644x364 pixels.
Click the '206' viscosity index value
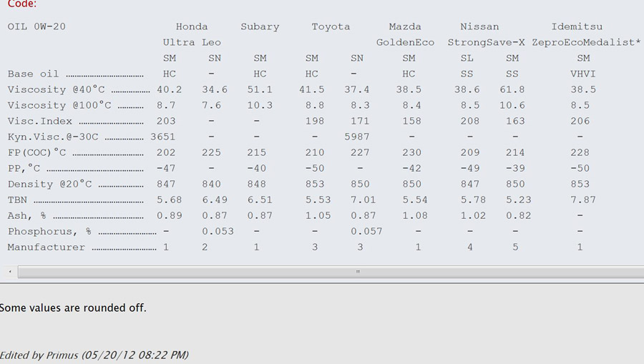pos(580,121)
